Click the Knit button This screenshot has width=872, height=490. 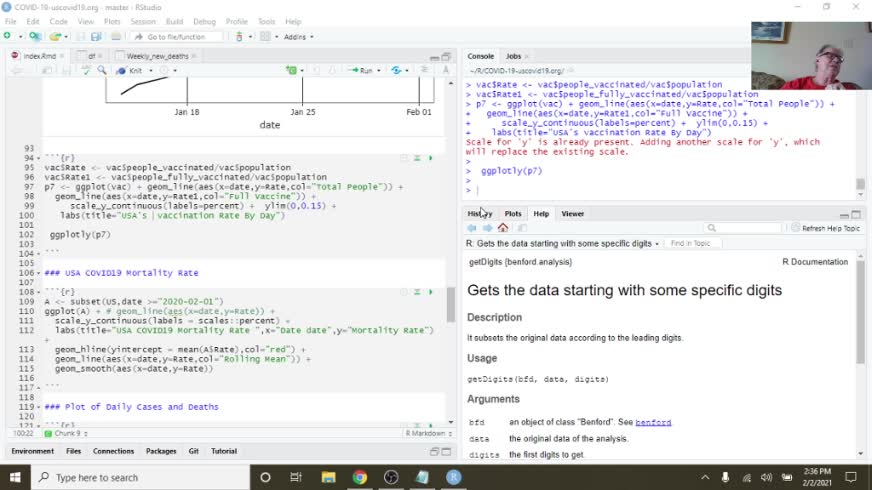pyautogui.click(x=130, y=71)
